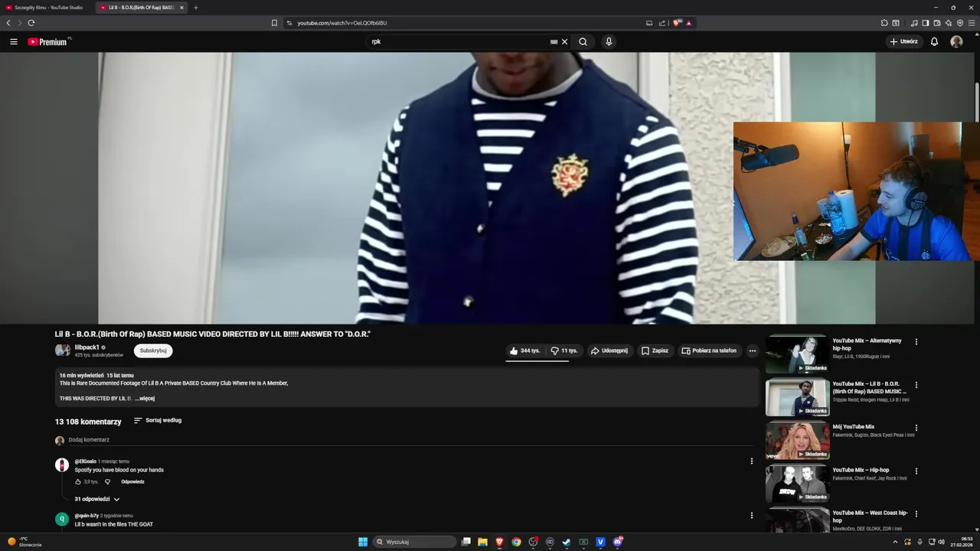Run the YouTube search magnifier button
This screenshot has height=551, width=980.
tap(583, 42)
